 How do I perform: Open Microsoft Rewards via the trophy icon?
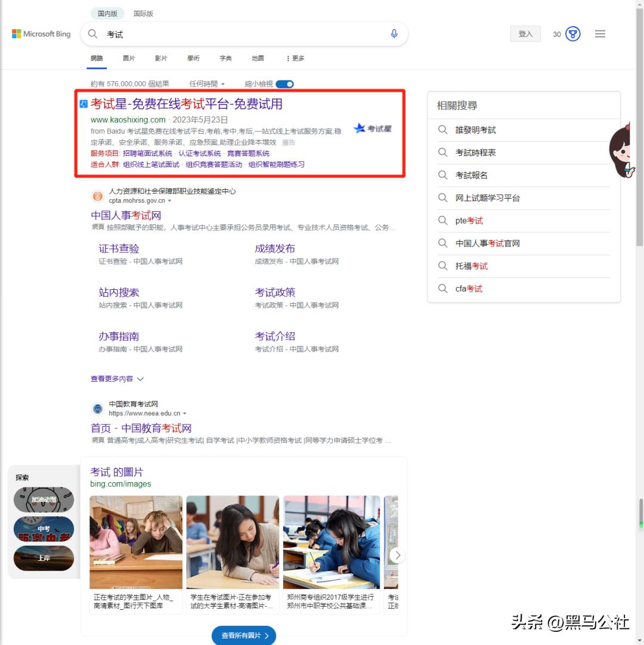(572, 34)
